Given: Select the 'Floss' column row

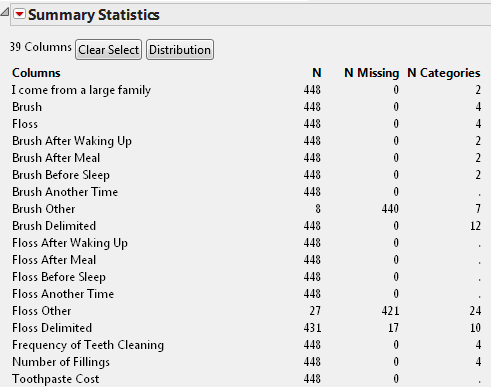Looking at the screenshot, I should 25,124.
